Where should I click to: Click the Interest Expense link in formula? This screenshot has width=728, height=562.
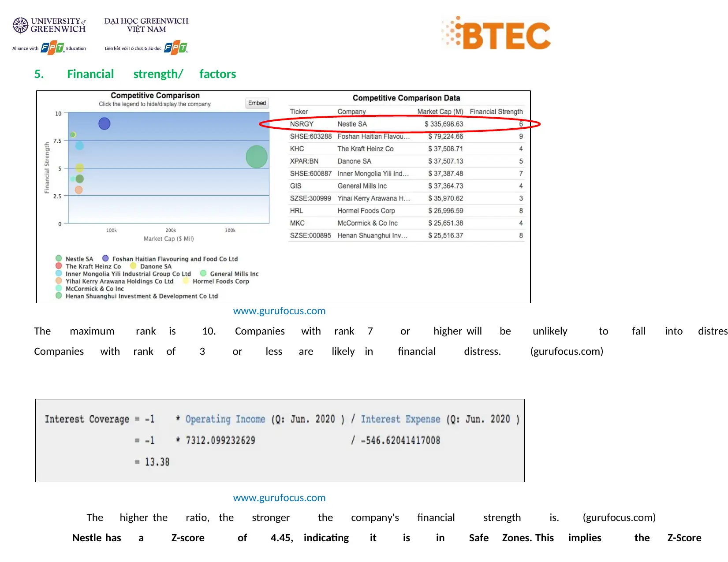(400, 419)
